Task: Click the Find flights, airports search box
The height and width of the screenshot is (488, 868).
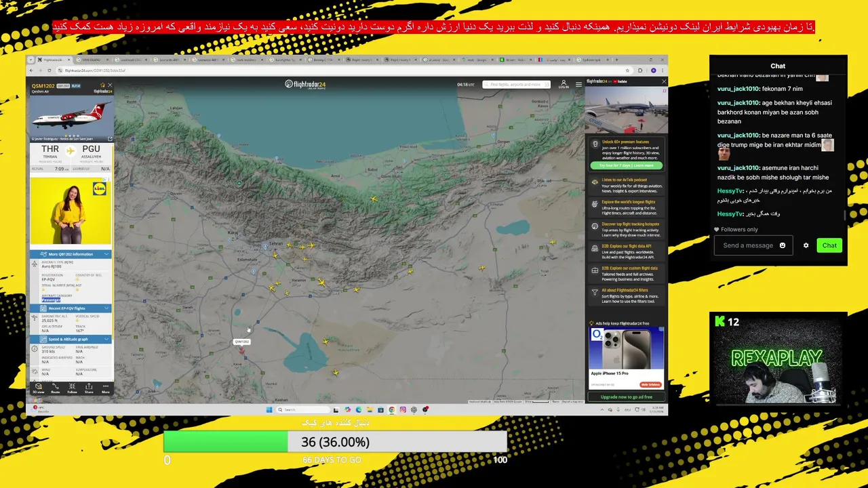Action: (x=515, y=85)
